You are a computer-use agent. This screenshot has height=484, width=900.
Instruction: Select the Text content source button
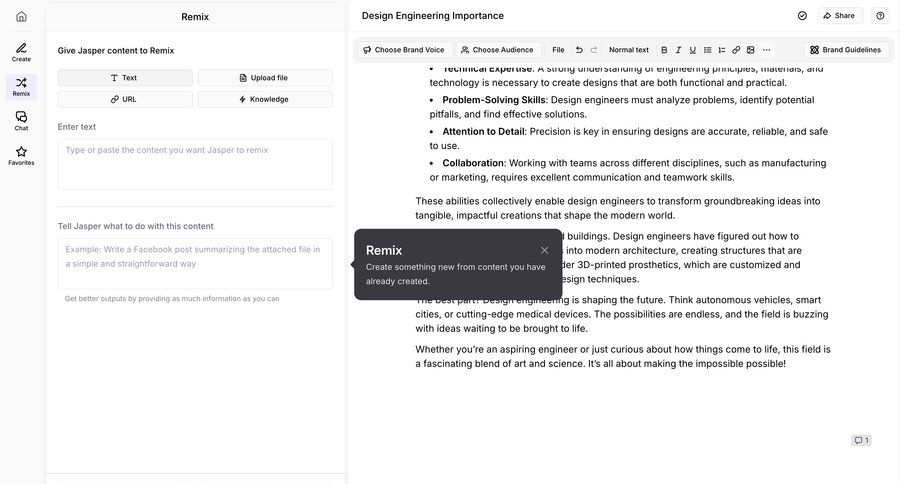tap(125, 78)
